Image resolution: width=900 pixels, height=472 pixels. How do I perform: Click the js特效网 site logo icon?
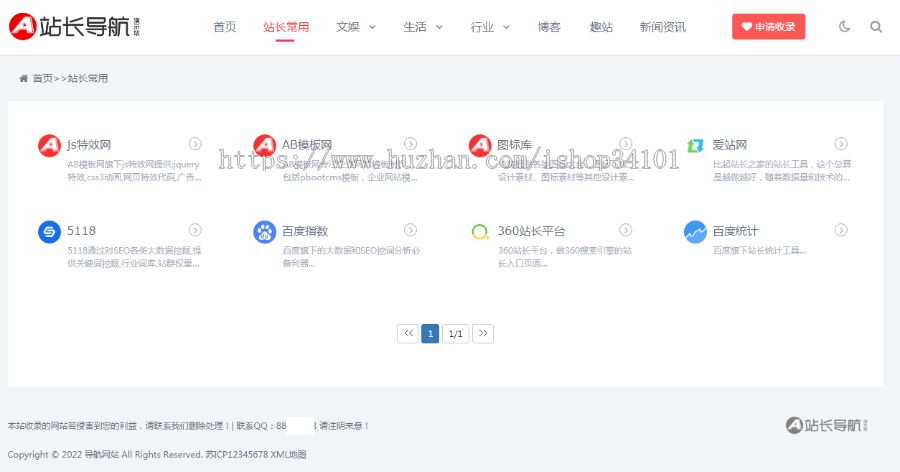tap(49, 145)
